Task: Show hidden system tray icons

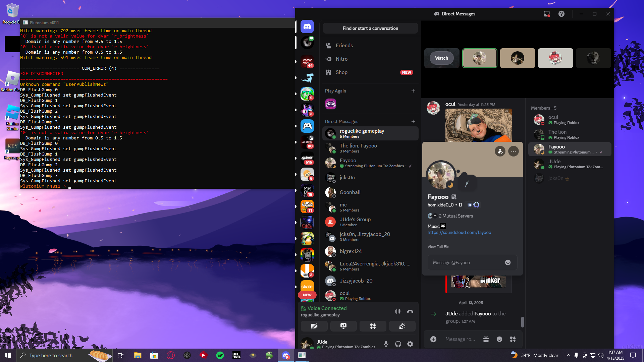Action: pyautogui.click(x=568, y=355)
